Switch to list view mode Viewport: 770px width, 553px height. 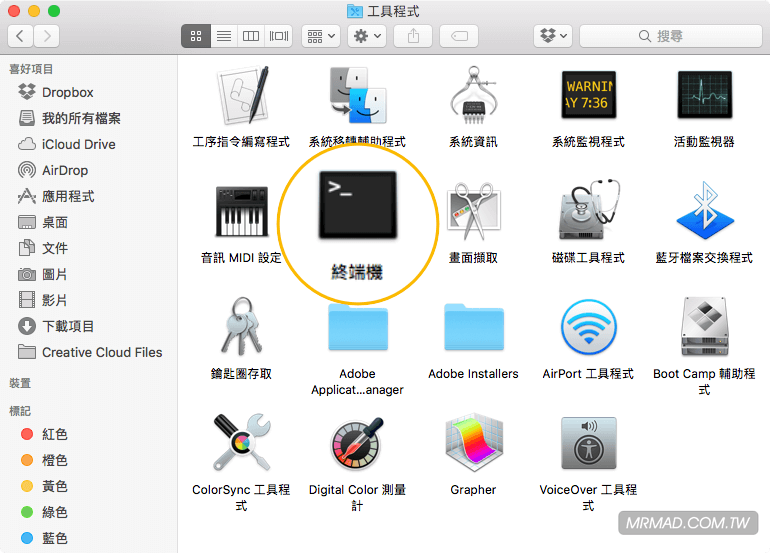click(223, 36)
